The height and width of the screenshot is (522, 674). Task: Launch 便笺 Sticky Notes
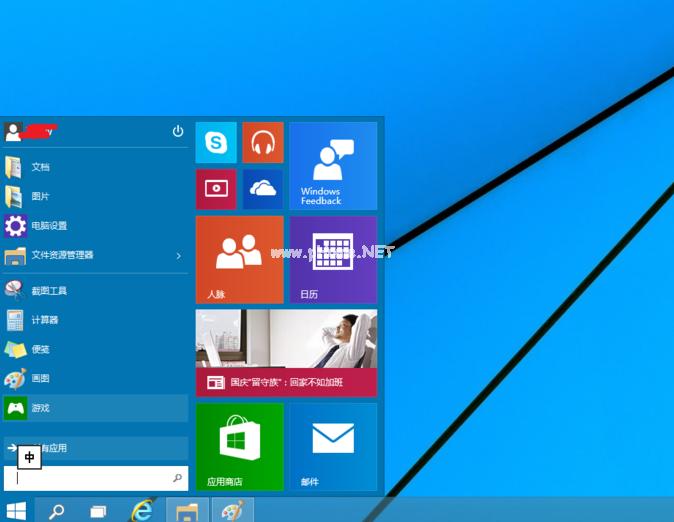[95, 349]
